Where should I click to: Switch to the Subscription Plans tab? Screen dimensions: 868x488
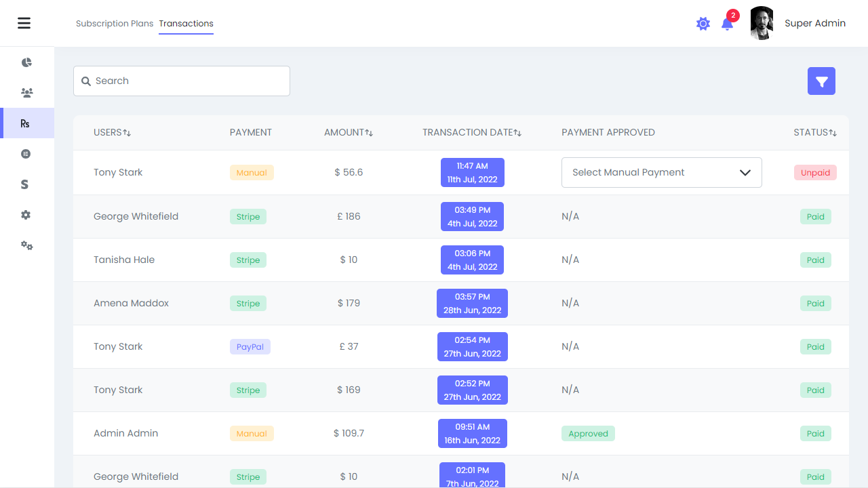point(115,23)
